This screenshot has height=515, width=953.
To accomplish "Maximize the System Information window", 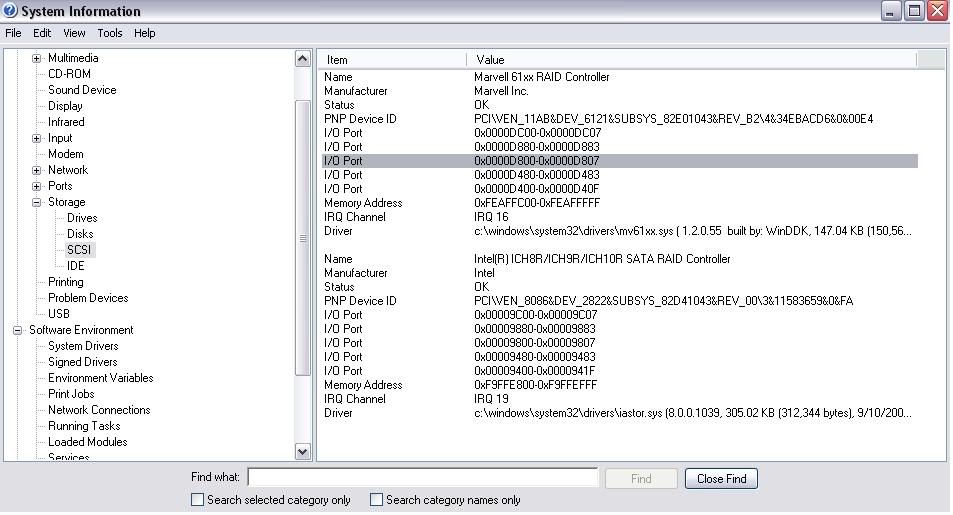I will [x=914, y=10].
